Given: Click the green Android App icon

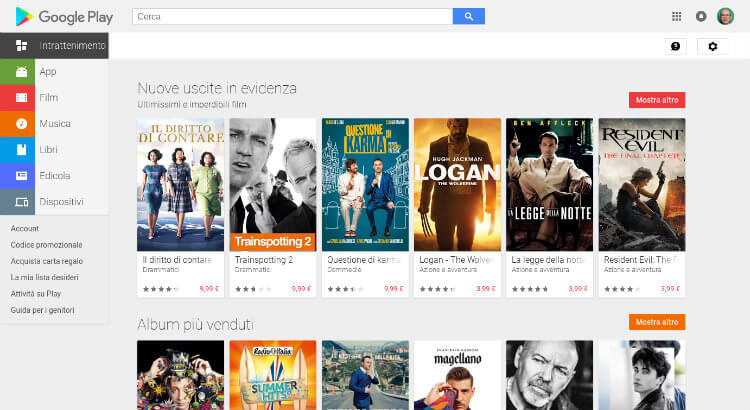Looking at the screenshot, I should pos(22,72).
